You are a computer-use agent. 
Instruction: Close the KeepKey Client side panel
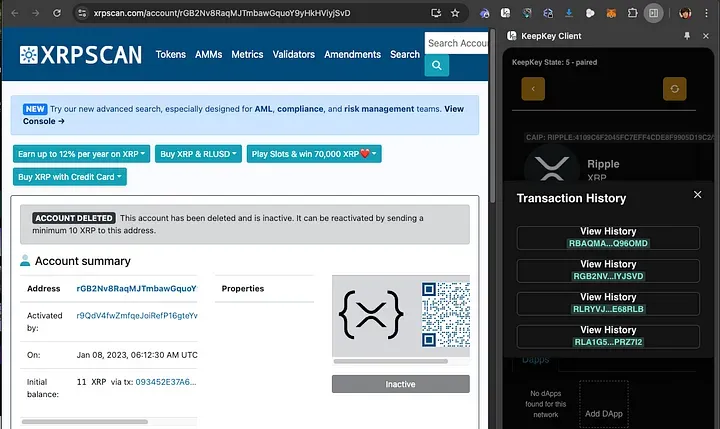coord(706,36)
